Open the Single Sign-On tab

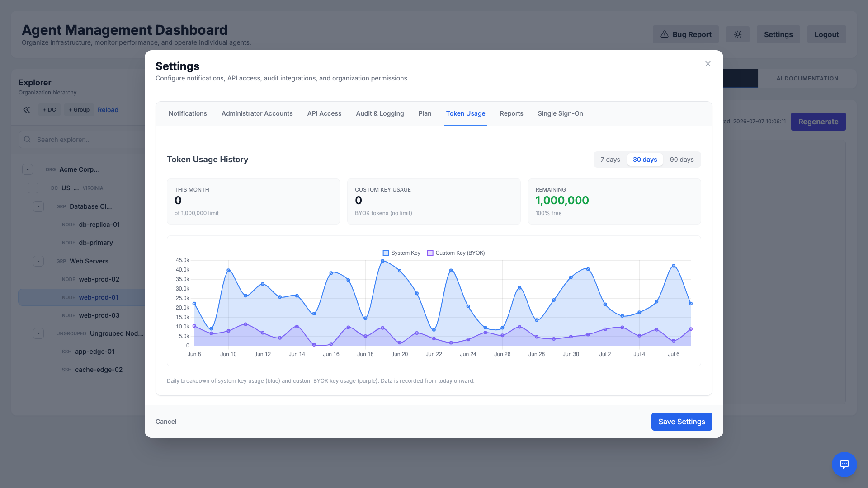[x=561, y=113]
